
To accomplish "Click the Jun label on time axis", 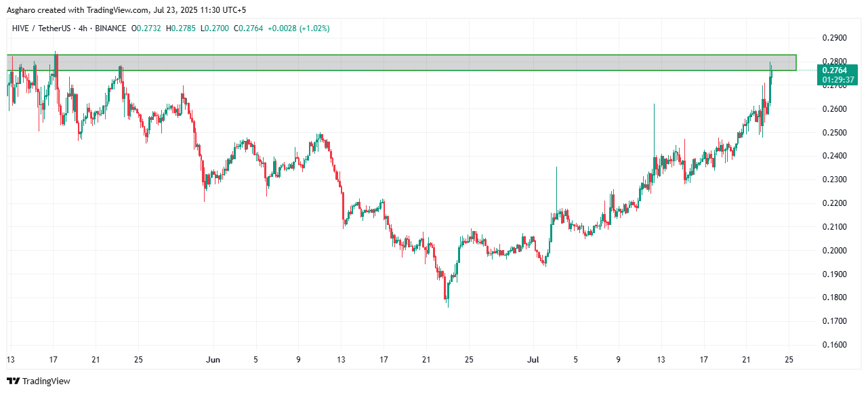I will (213, 359).
